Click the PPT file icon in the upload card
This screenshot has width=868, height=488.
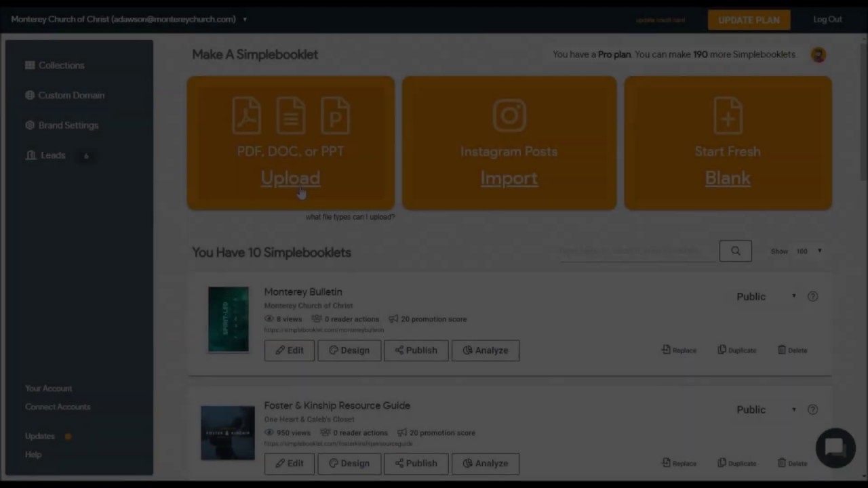(x=335, y=115)
